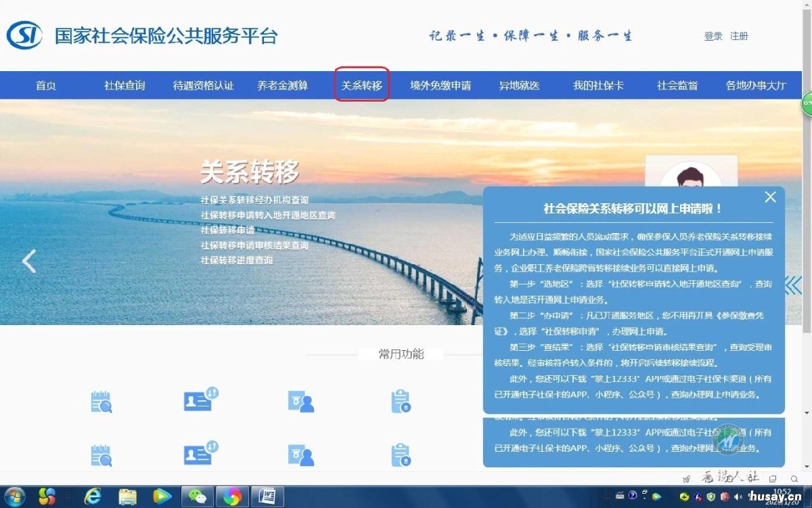Switch to the 首页 navigation tab
Screen dimensions: 812x508
coord(45,85)
